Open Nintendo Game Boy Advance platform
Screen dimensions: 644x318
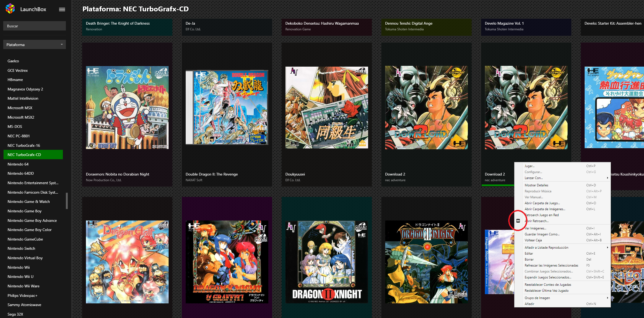point(33,220)
